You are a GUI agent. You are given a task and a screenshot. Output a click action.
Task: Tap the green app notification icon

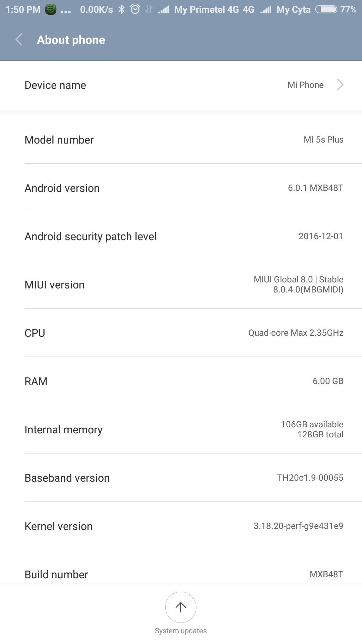click(x=51, y=9)
